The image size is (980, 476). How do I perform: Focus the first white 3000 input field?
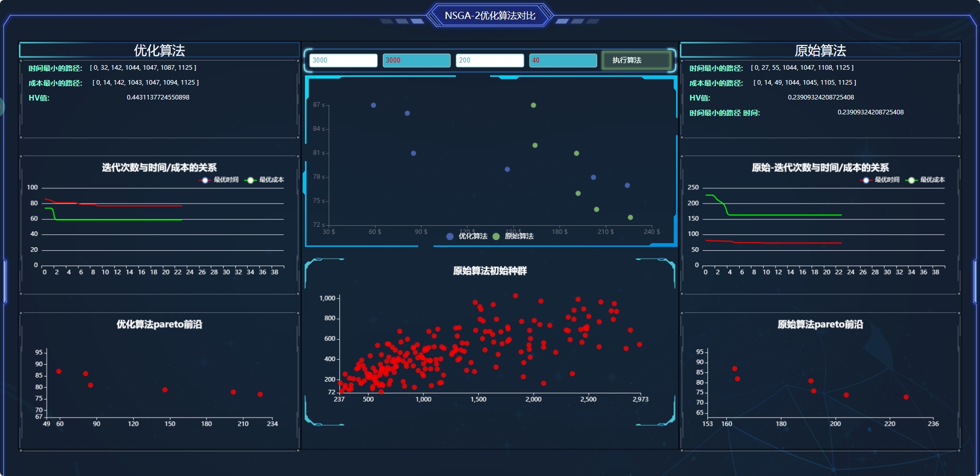[343, 60]
